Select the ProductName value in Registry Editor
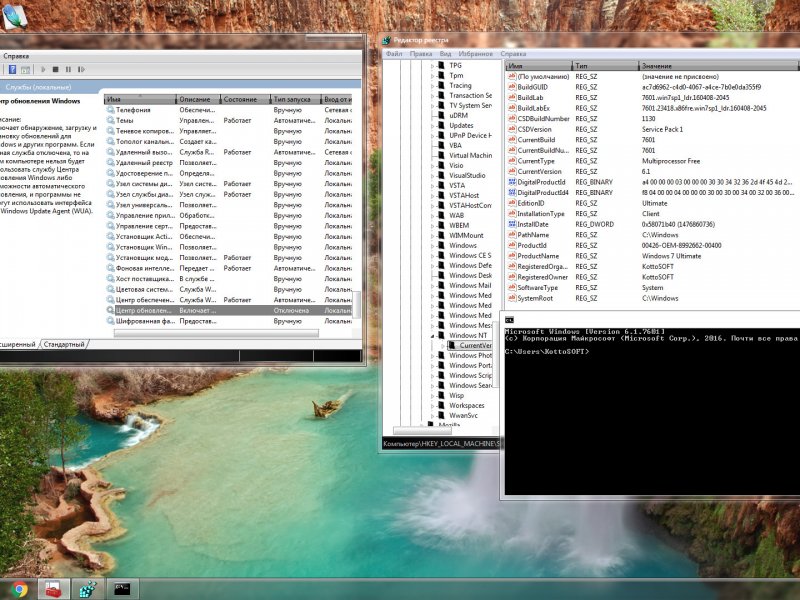The width and height of the screenshot is (800, 600). pyautogui.click(x=538, y=256)
